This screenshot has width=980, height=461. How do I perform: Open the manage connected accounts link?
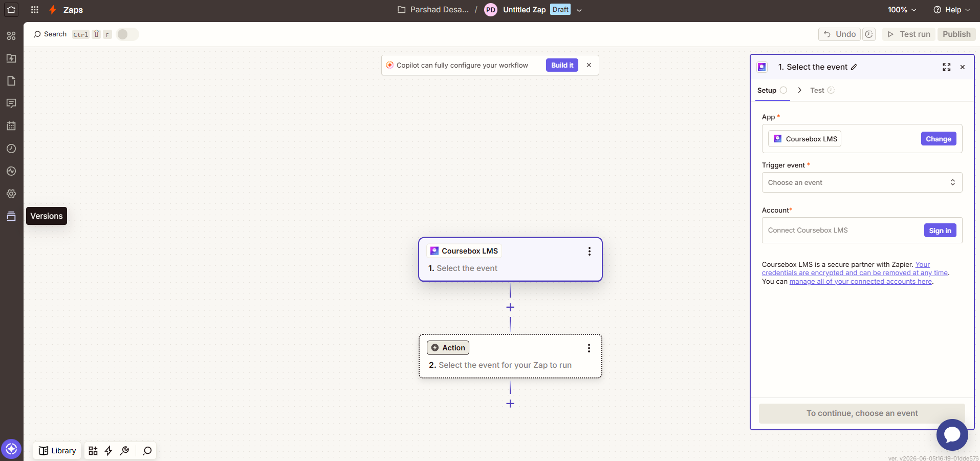[861, 282]
